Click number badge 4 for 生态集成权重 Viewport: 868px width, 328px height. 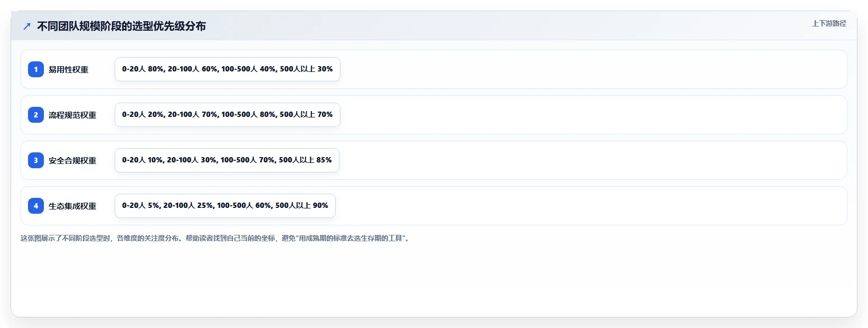(x=36, y=206)
